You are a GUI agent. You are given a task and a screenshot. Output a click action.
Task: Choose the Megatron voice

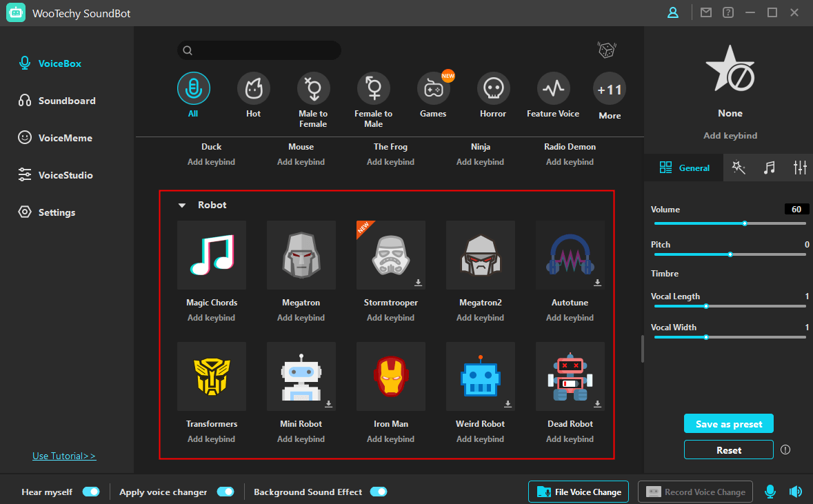tap(301, 255)
